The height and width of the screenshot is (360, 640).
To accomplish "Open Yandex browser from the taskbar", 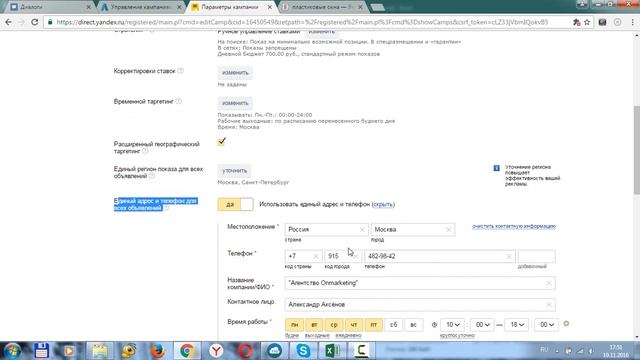I will click(216, 351).
